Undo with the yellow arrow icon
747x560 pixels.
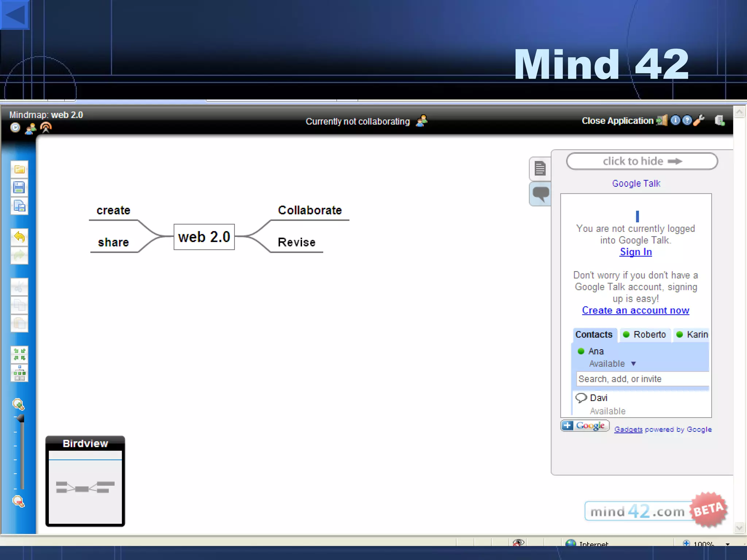coord(19,237)
